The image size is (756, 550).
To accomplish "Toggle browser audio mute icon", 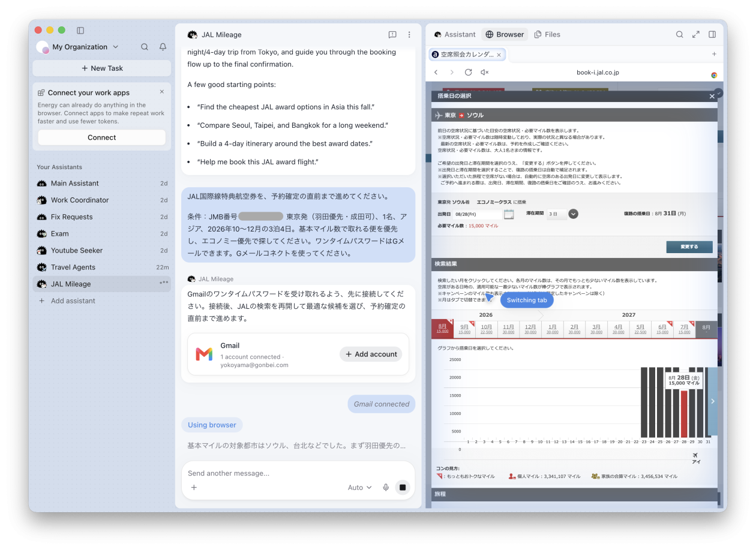I will [485, 72].
